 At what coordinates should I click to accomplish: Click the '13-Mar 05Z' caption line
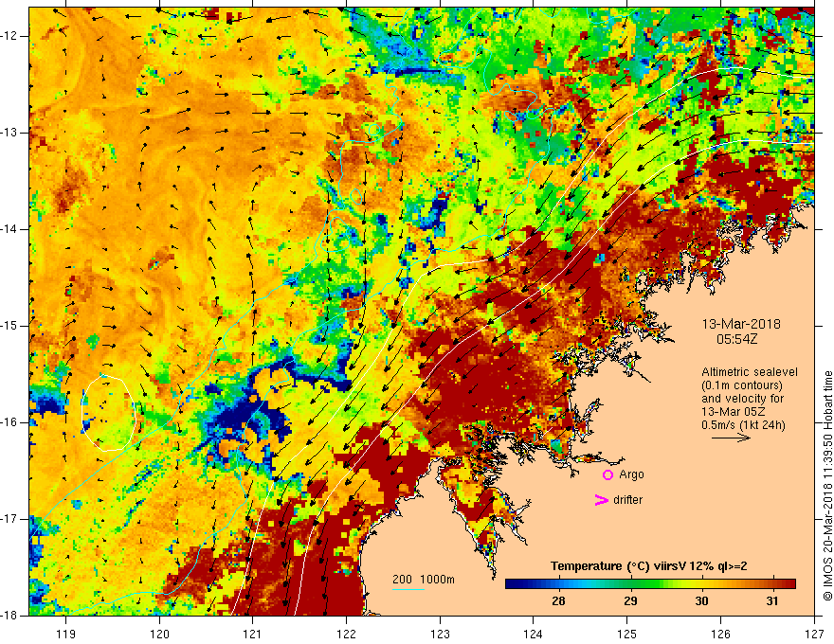click(x=735, y=412)
